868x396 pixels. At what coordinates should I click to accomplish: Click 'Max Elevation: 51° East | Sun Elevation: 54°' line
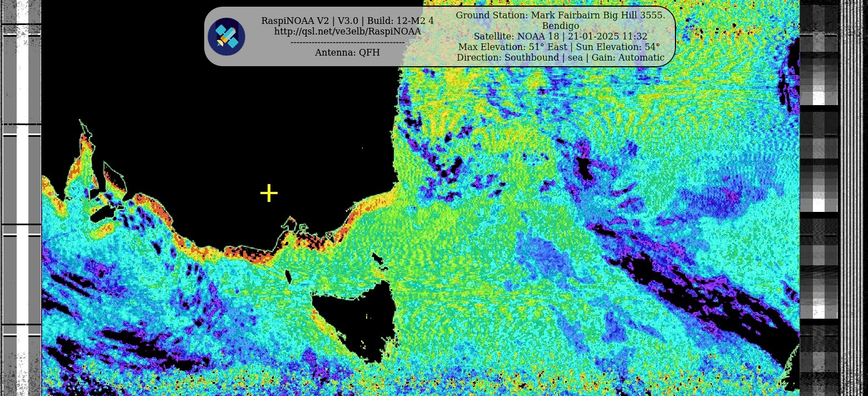(560, 47)
